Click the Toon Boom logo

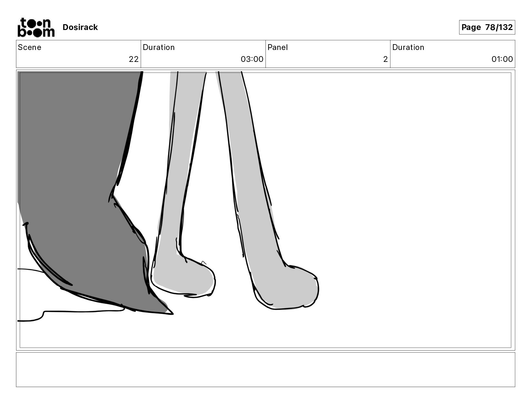pos(36,27)
